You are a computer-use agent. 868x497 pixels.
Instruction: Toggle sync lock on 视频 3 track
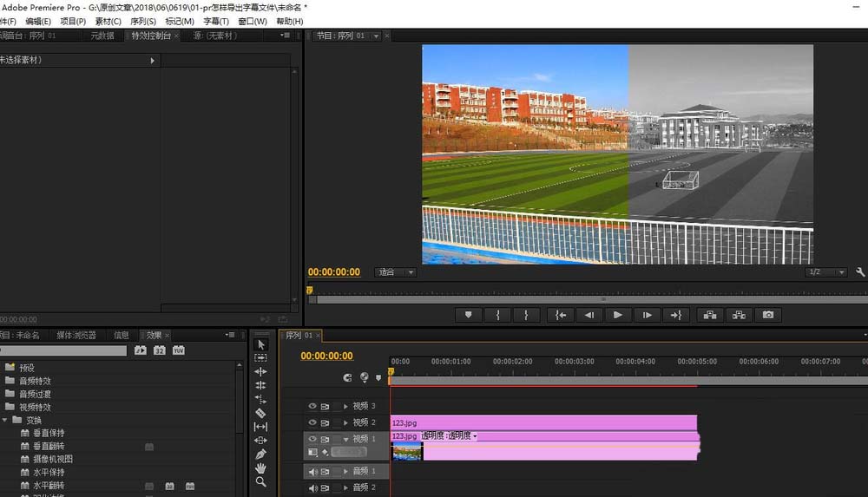tap(325, 406)
